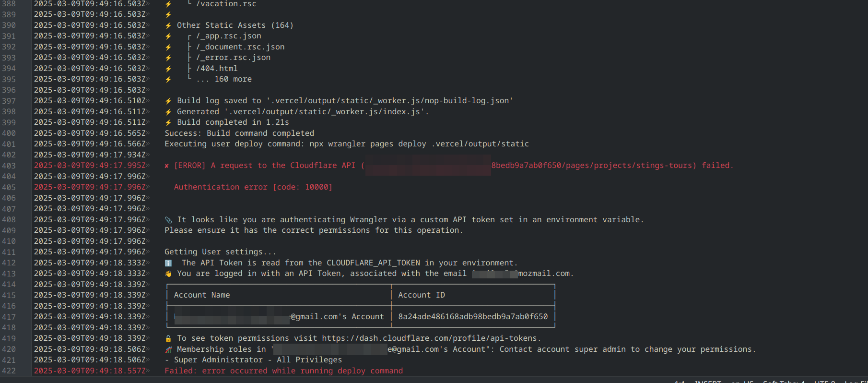Click the 'Failed: error occurred while running deploy' line
This screenshot has width=868, height=383.
click(283, 371)
